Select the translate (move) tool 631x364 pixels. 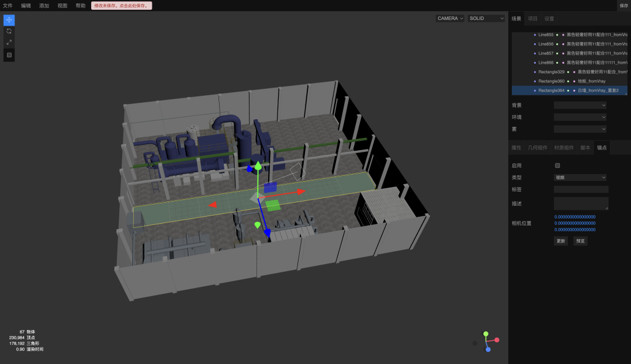pos(9,20)
